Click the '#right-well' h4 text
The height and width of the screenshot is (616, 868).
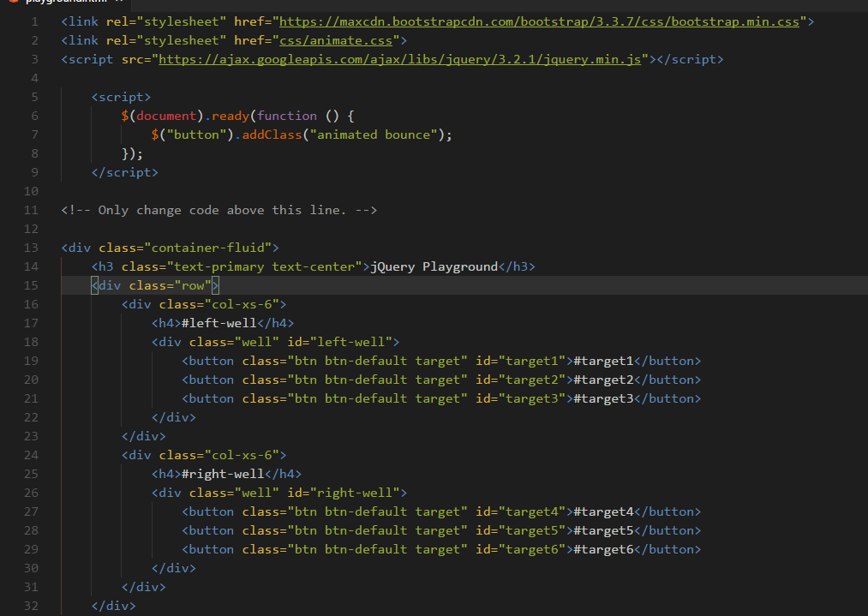[223, 474]
